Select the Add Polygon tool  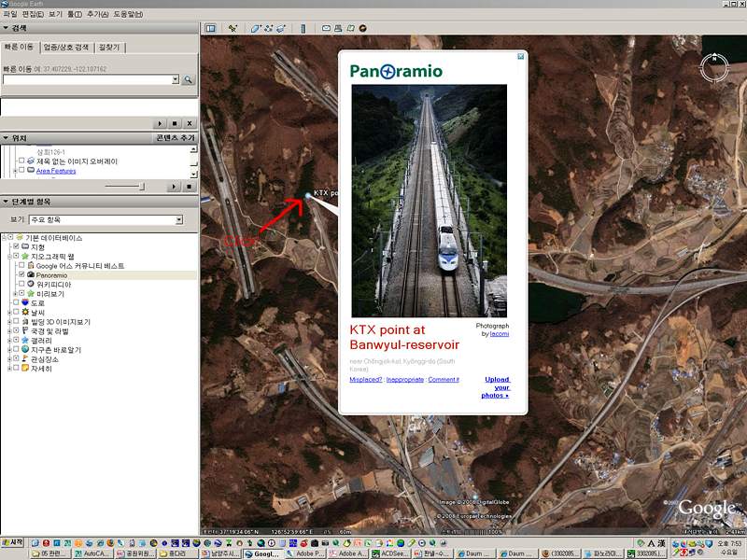tap(256, 28)
